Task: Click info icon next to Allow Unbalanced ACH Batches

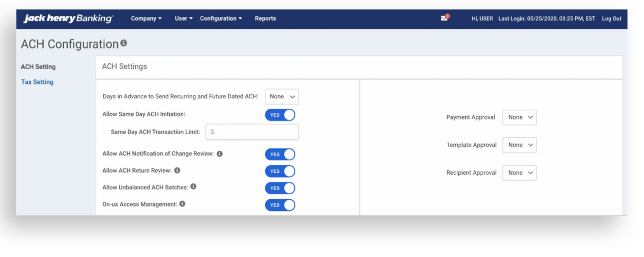Action: [193, 187]
